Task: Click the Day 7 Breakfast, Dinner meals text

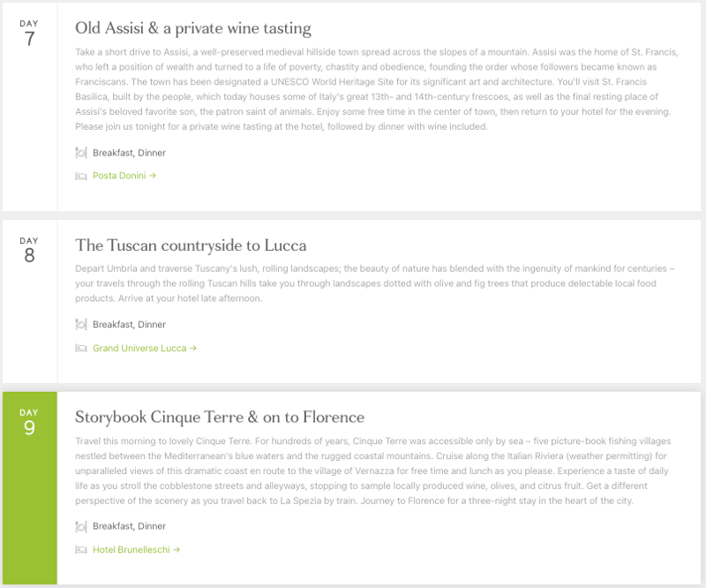Action: tap(129, 153)
